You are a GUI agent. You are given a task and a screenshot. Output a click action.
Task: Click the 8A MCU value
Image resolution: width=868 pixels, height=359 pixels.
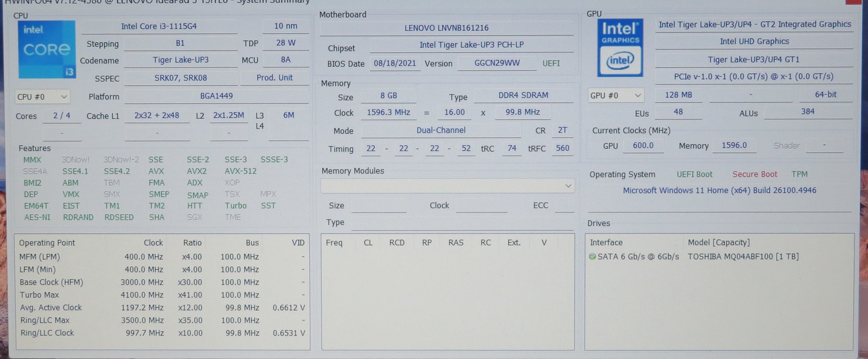(x=286, y=60)
